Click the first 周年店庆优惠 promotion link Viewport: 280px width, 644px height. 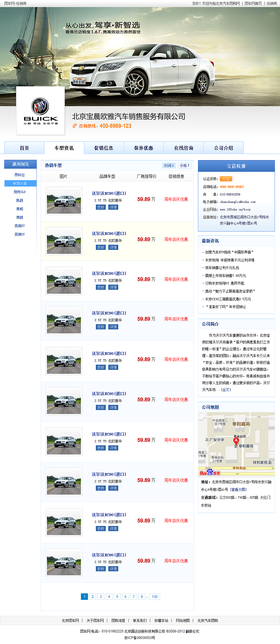[176, 199]
